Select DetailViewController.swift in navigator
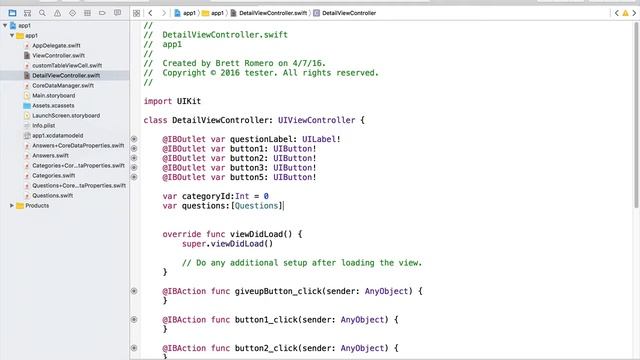The image size is (640, 360). 66,76
